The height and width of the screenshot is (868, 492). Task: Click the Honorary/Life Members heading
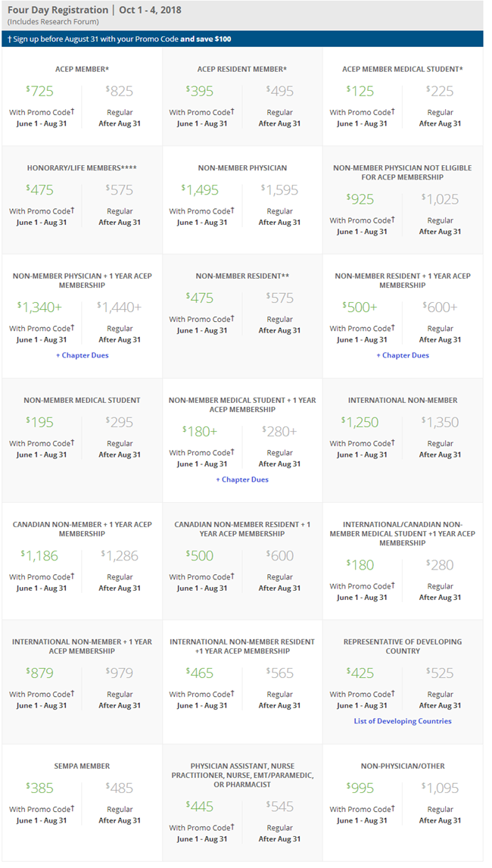[82, 168]
